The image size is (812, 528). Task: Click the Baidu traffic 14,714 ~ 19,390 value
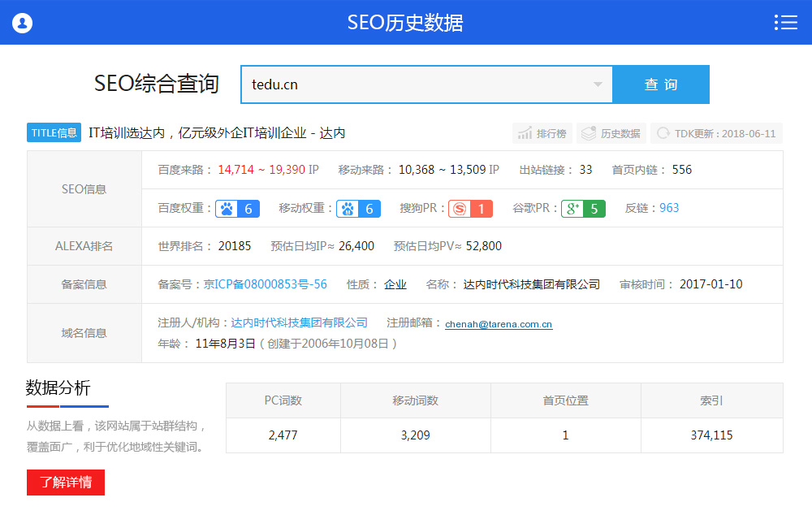pos(261,170)
